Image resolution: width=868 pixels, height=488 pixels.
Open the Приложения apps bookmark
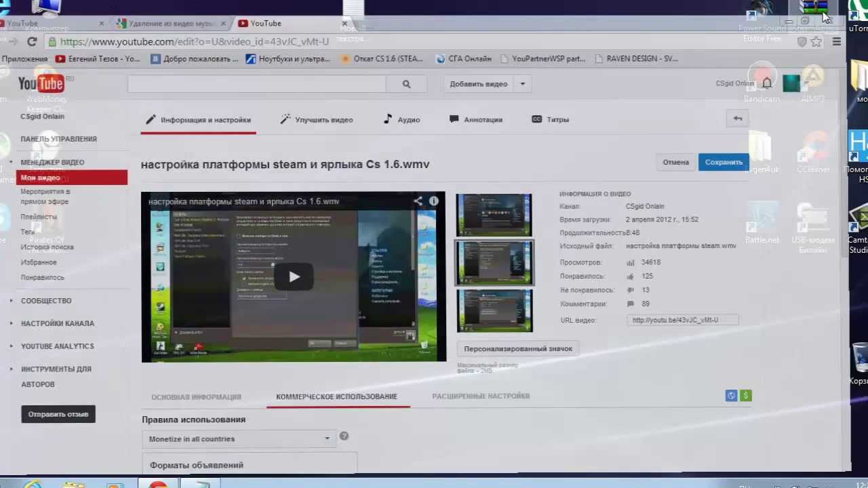24,59
